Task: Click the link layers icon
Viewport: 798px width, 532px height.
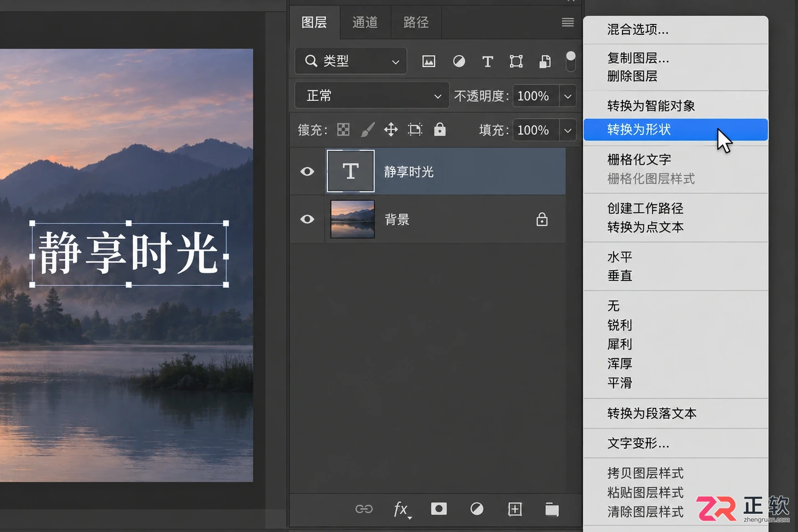Action: [x=364, y=509]
